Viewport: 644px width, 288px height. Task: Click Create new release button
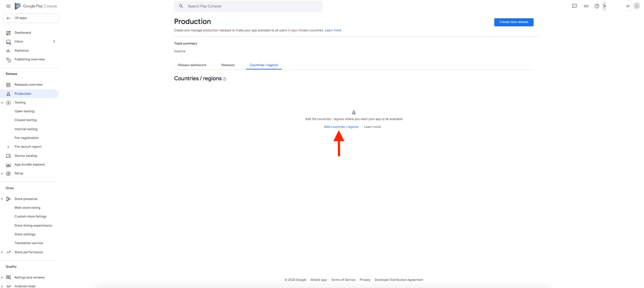[x=514, y=22]
